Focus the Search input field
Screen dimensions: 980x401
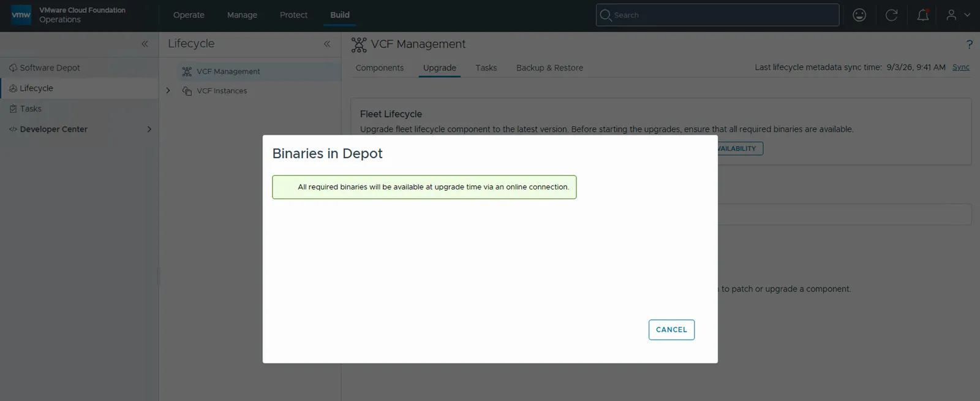click(x=717, y=15)
